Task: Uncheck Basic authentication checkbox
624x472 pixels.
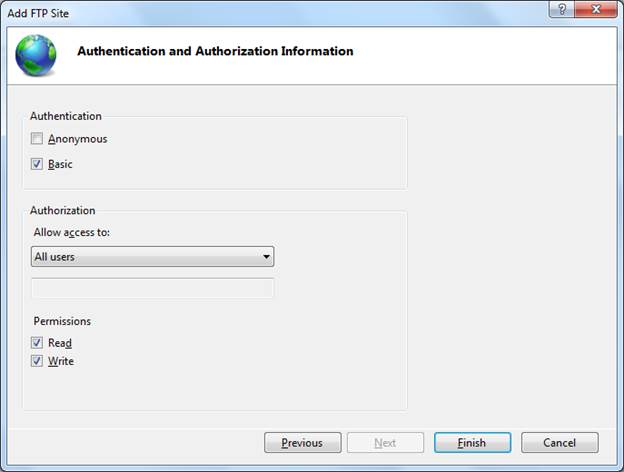Action: (37, 164)
